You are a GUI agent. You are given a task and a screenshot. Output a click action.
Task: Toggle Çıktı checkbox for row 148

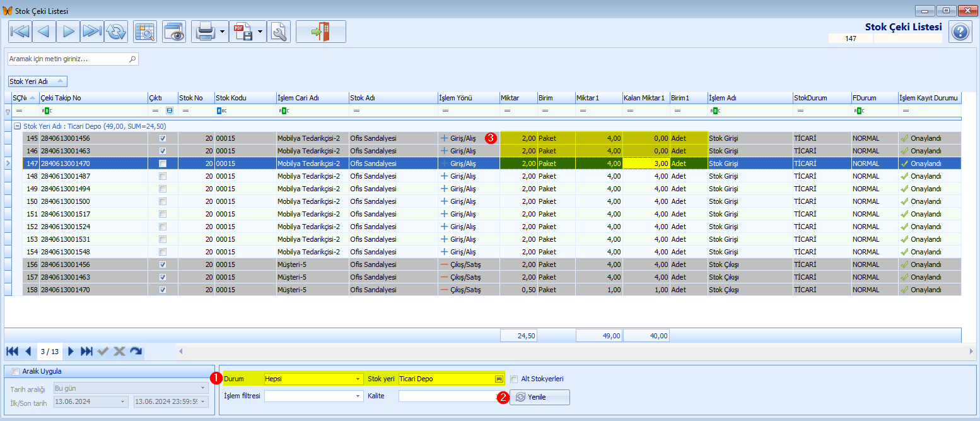(x=163, y=176)
